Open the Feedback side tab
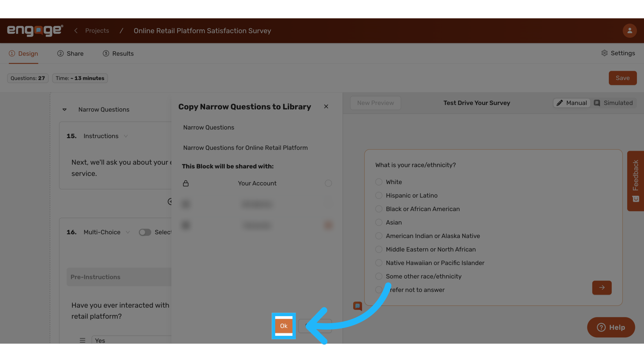The width and height of the screenshot is (644, 362). (635, 181)
